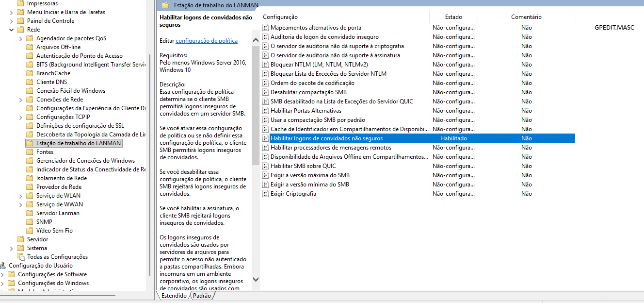This screenshot has height=303, width=644.
Task: Switch to the Padrão tab
Action: (x=202, y=296)
